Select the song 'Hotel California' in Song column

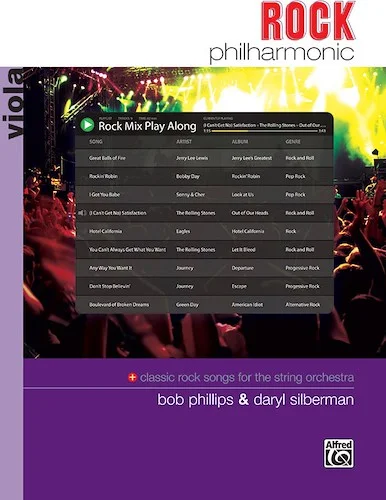point(105,231)
